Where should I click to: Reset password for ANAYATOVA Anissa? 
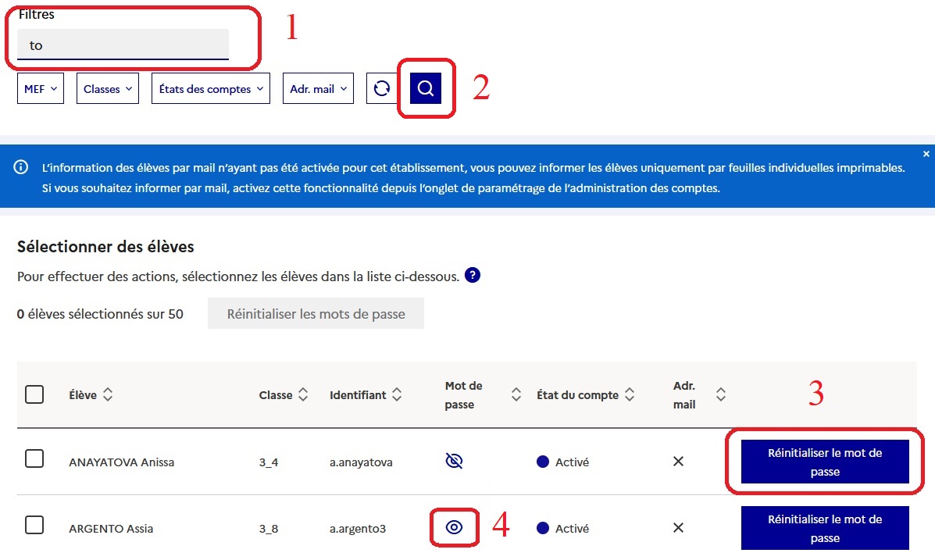(825, 462)
